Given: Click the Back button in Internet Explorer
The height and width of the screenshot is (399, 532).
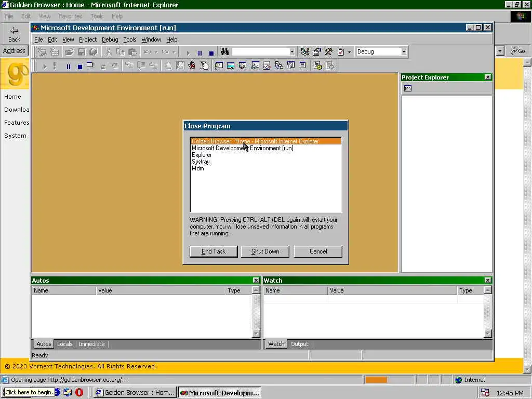Looking at the screenshot, I should (x=14, y=35).
